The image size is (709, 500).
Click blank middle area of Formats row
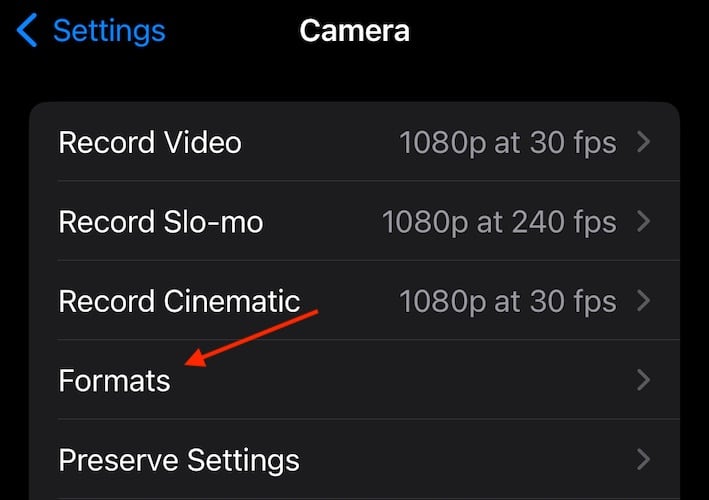coord(420,380)
